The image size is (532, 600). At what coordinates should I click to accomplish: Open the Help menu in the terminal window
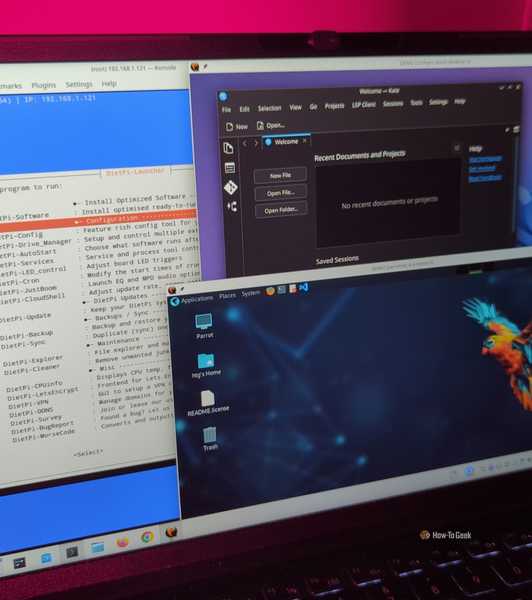click(x=109, y=83)
